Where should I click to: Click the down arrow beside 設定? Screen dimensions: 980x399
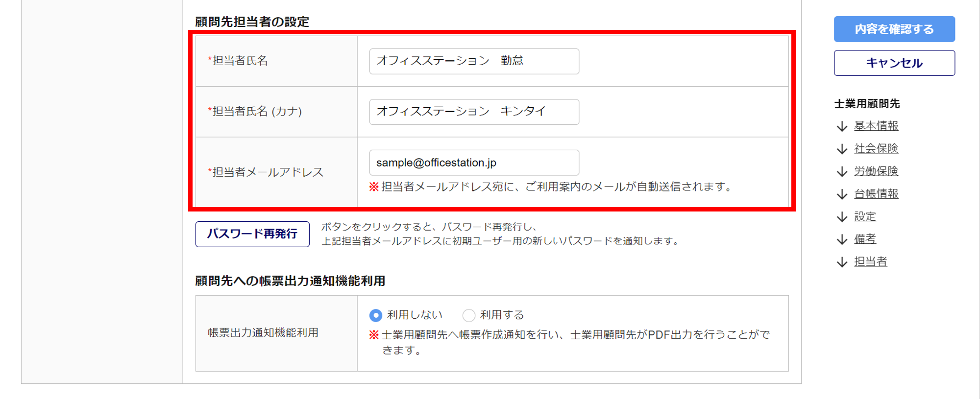[x=842, y=217]
